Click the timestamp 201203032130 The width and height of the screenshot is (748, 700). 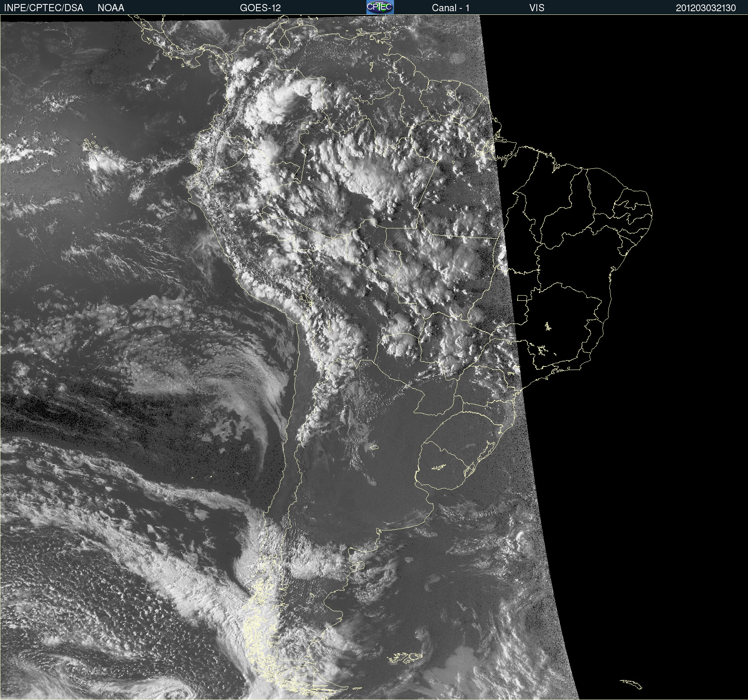pyautogui.click(x=706, y=8)
